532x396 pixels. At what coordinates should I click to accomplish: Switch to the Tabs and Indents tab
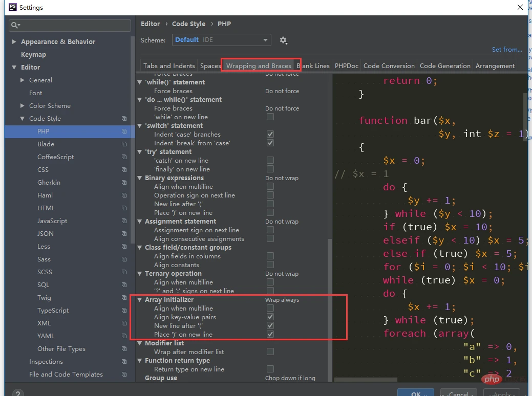[x=169, y=66]
